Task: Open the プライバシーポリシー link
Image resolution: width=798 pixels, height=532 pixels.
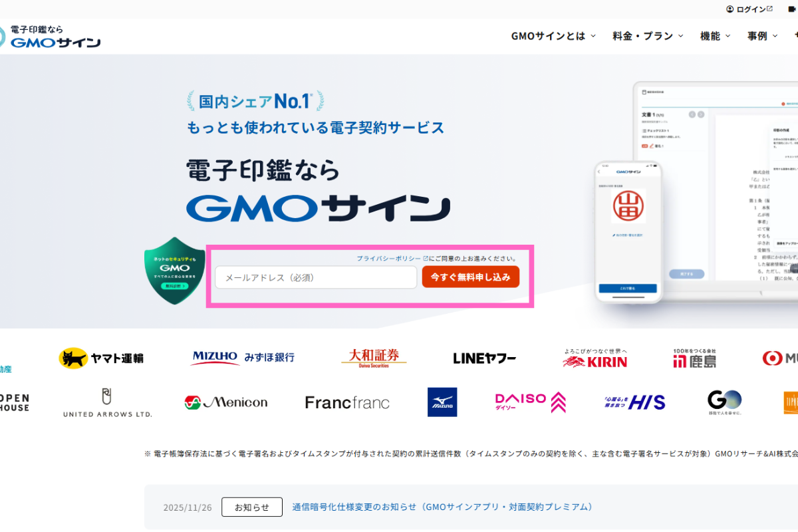Action: tap(388, 258)
